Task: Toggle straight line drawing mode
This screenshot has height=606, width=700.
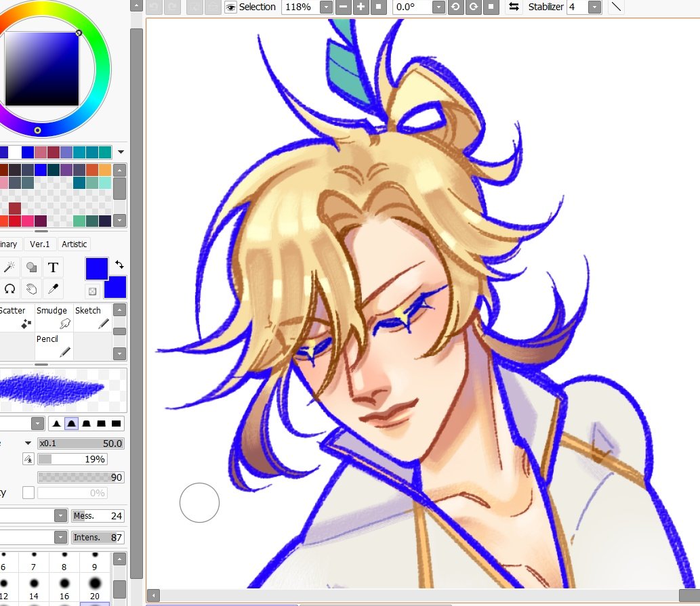Action: pyautogui.click(x=616, y=7)
